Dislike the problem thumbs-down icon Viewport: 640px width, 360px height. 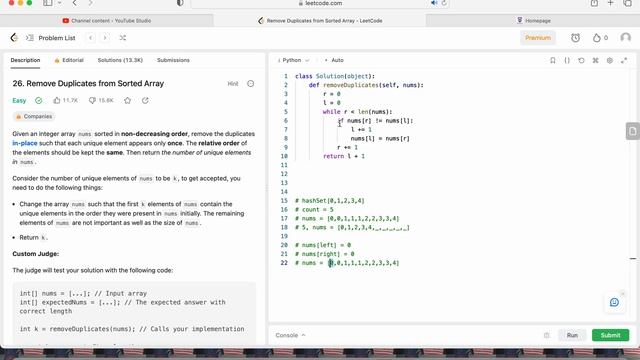(x=92, y=100)
